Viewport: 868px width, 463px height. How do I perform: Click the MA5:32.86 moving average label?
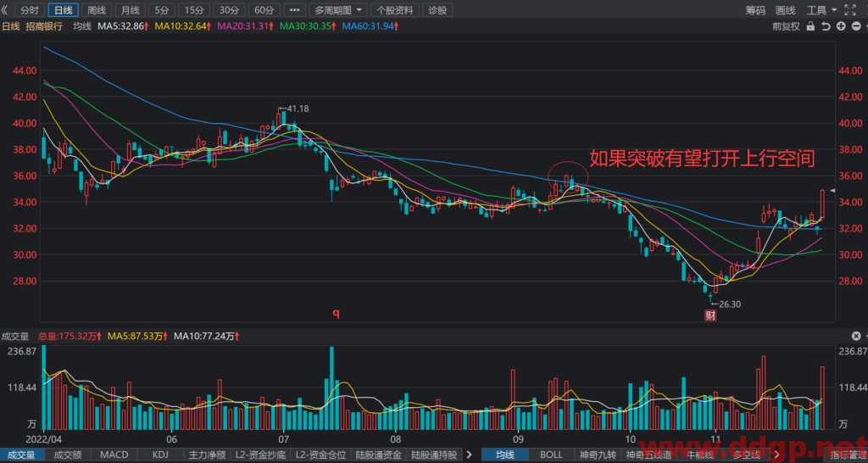[x=124, y=26]
